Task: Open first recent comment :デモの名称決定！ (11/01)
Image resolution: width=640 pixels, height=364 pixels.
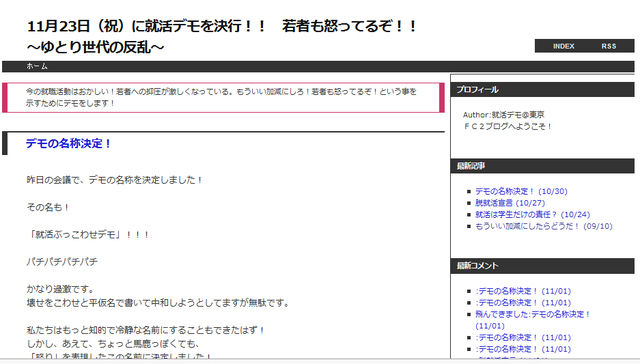Action: pyautogui.click(x=523, y=291)
